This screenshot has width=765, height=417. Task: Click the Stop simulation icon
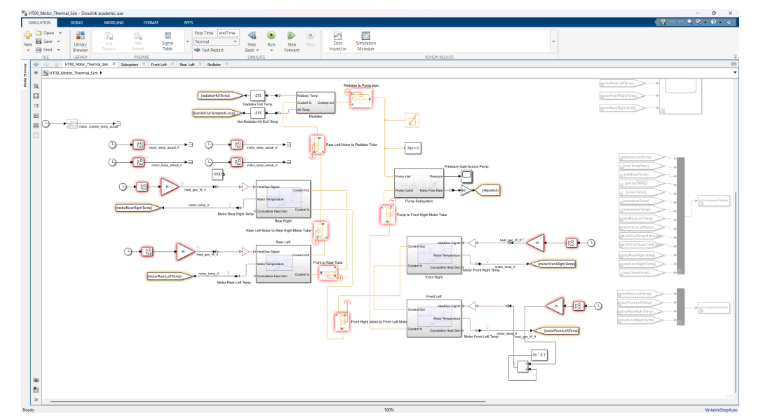pos(310,36)
